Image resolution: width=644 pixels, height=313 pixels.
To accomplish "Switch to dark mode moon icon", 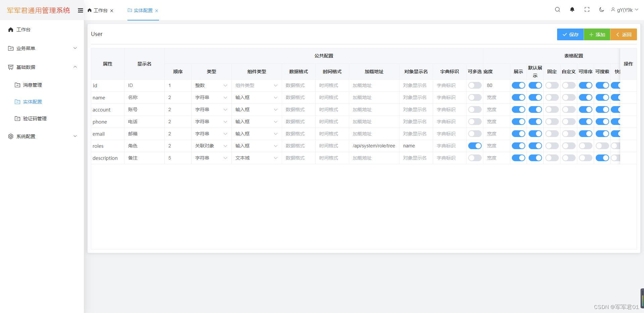I will pos(602,9).
